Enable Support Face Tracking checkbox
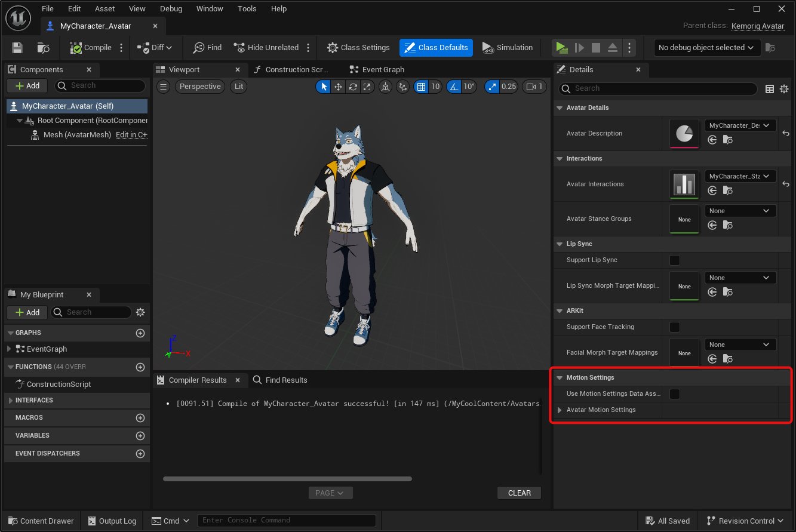Viewport: 796px width, 532px height. click(675, 327)
